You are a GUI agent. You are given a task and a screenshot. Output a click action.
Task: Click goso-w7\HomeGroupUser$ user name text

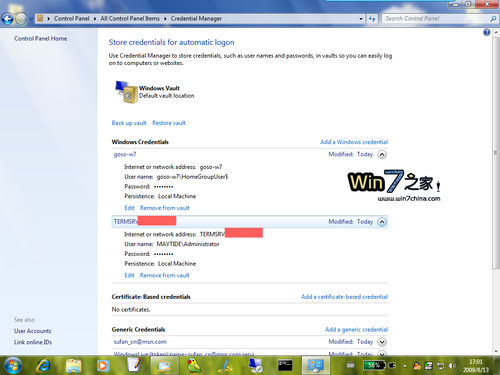click(x=192, y=177)
